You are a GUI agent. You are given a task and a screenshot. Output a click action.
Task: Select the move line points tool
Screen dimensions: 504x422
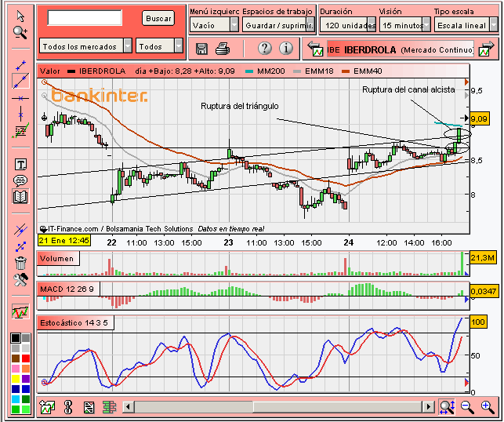pos(20,247)
